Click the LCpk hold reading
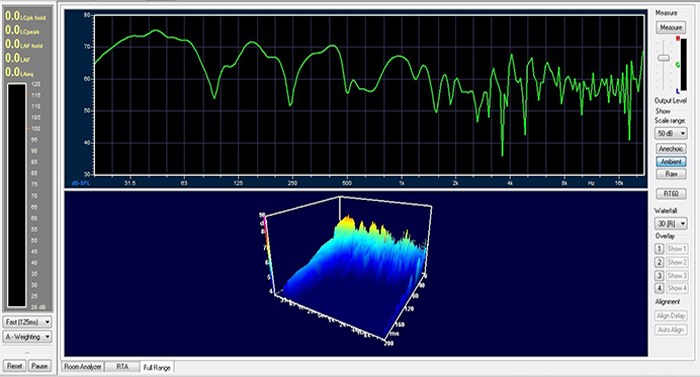This screenshot has height=377, width=700. click(x=25, y=17)
